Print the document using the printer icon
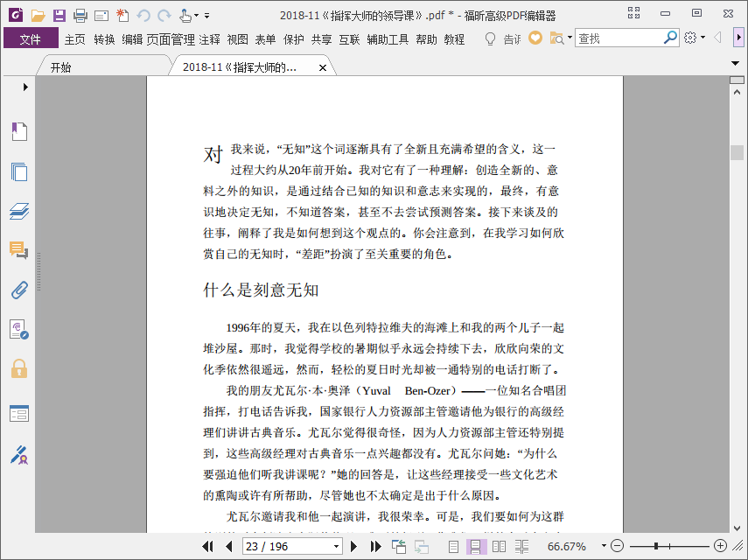The image size is (748, 560). pos(80,16)
